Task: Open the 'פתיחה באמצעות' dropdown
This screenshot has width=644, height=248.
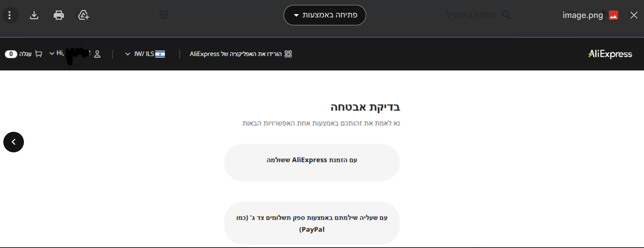Action: [325, 15]
